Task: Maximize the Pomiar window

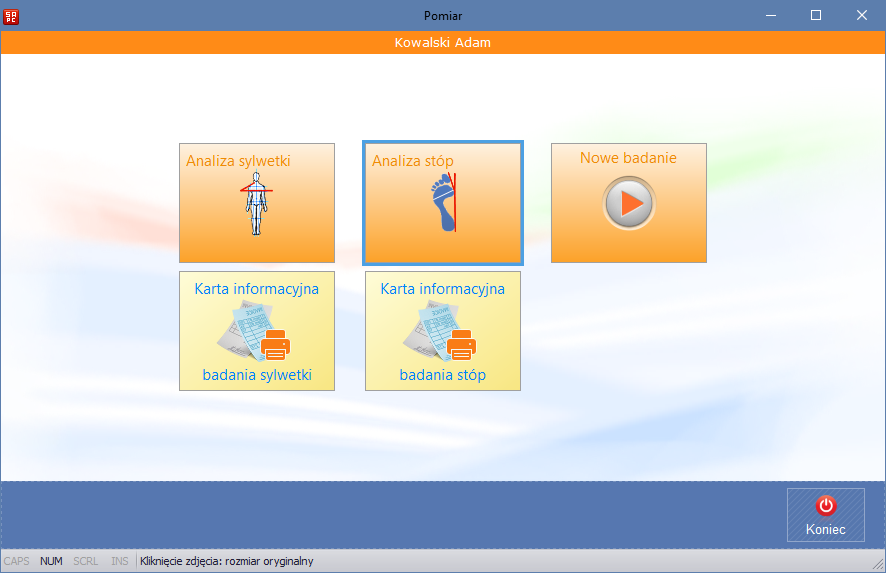Action: coord(815,15)
